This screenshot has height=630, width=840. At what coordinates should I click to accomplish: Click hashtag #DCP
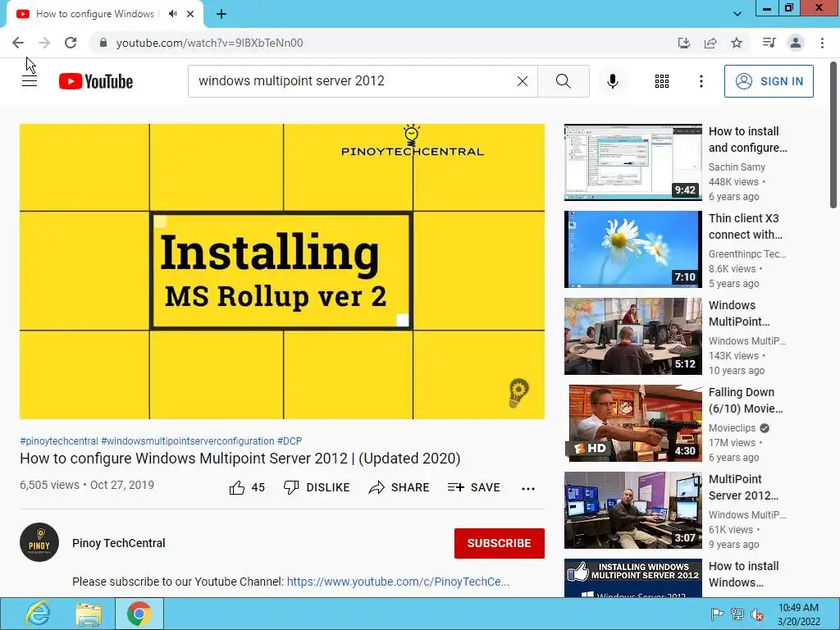tap(290, 441)
